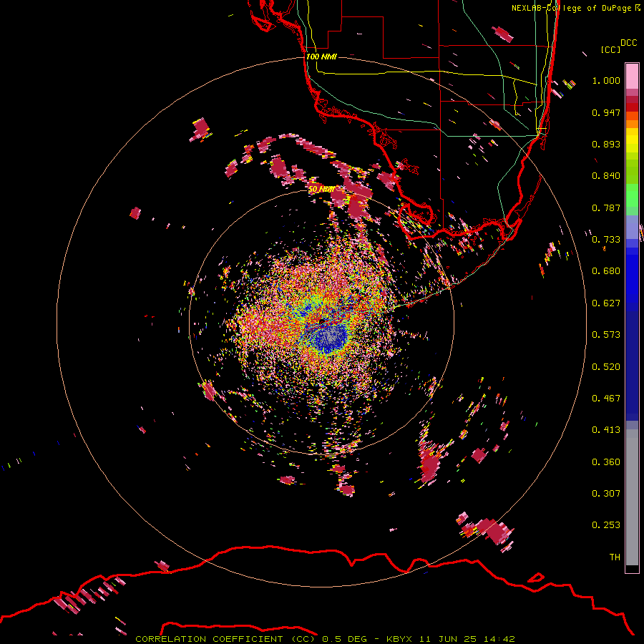The image size is (644, 644).
Task: Click the 0.307 scale value
Action: click(606, 494)
